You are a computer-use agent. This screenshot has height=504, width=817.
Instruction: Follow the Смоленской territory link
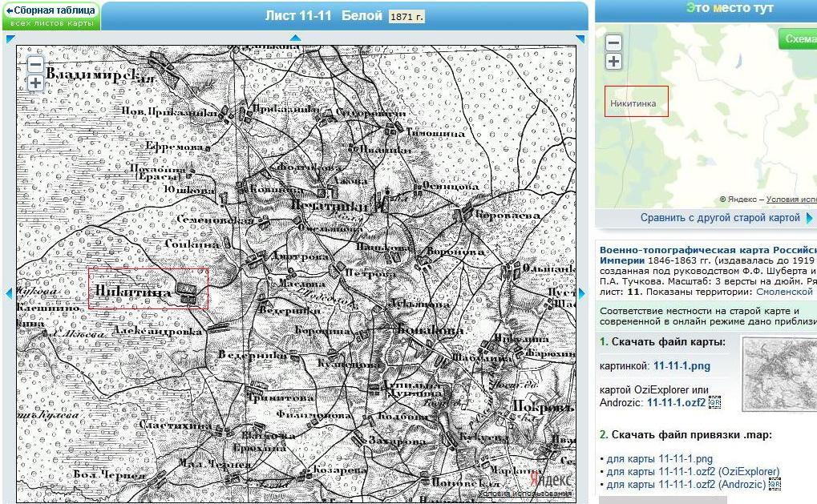pyautogui.click(x=785, y=292)
